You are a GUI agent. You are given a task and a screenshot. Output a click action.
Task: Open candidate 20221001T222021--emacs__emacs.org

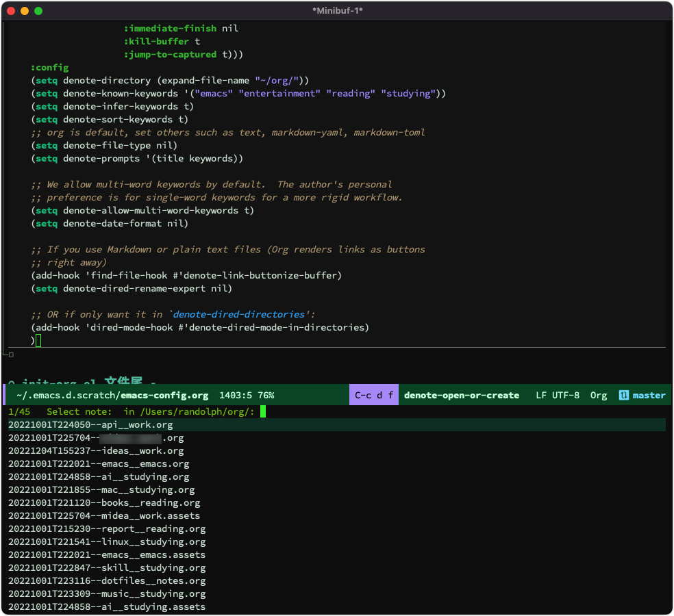[336, 464]
